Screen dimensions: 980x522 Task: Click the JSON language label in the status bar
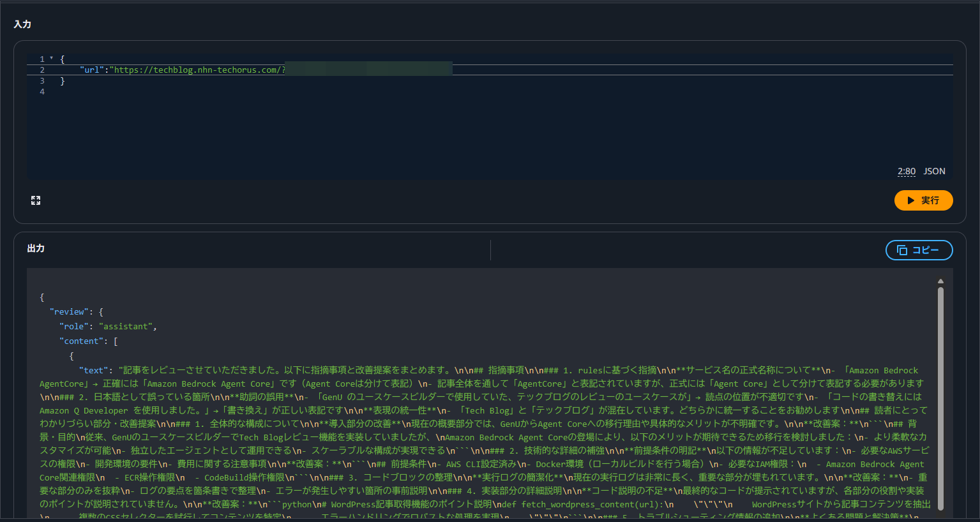click(933, 171)
